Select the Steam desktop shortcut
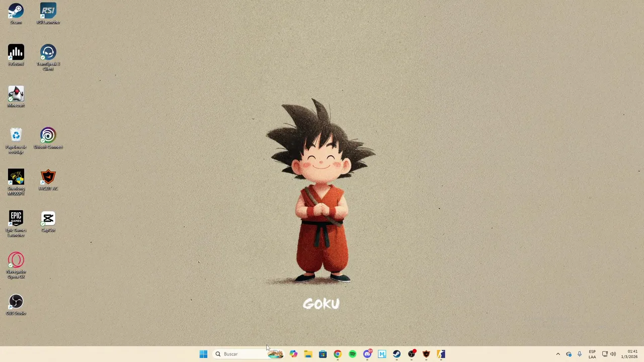The height and width of the screenshot is (362, 644). click(x=16, y=14)
